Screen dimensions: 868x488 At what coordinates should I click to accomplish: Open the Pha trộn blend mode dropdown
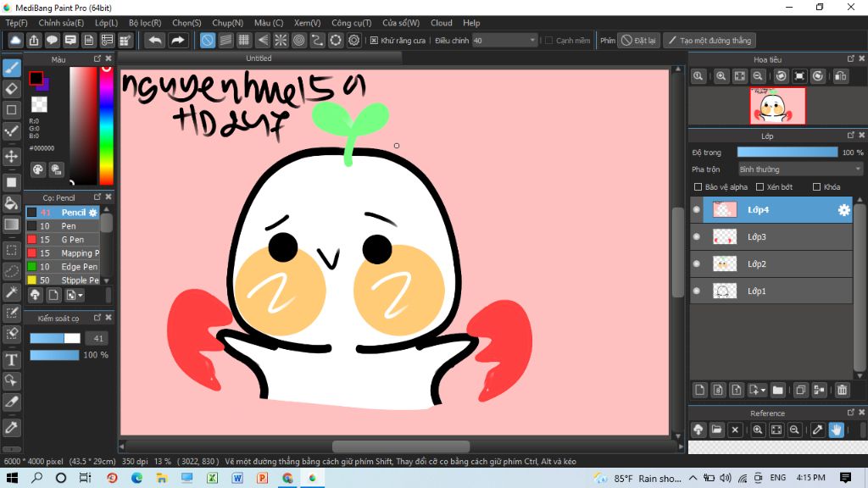pos(799,169)
